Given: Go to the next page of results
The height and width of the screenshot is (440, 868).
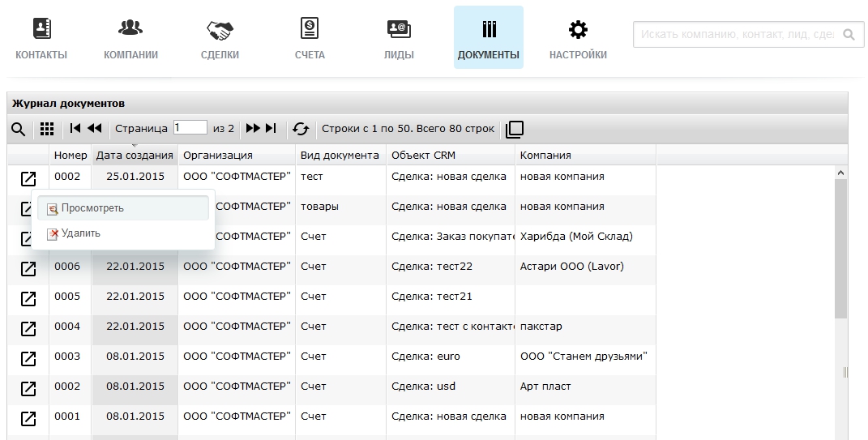Looking at the screenshot, I should point(253,129).
